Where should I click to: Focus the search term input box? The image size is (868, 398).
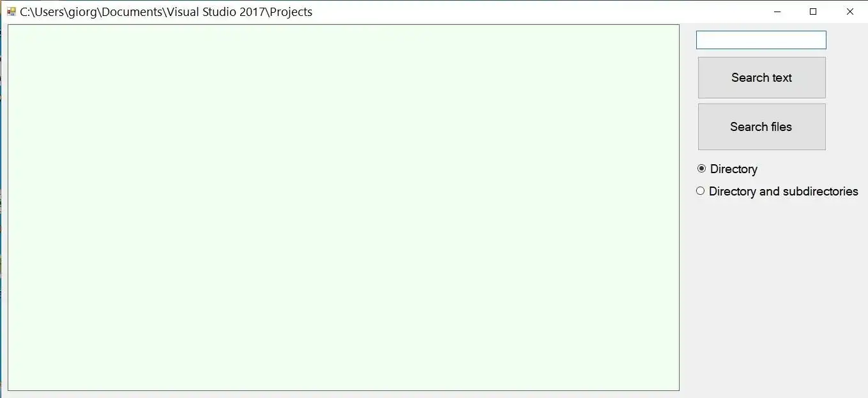761,40
